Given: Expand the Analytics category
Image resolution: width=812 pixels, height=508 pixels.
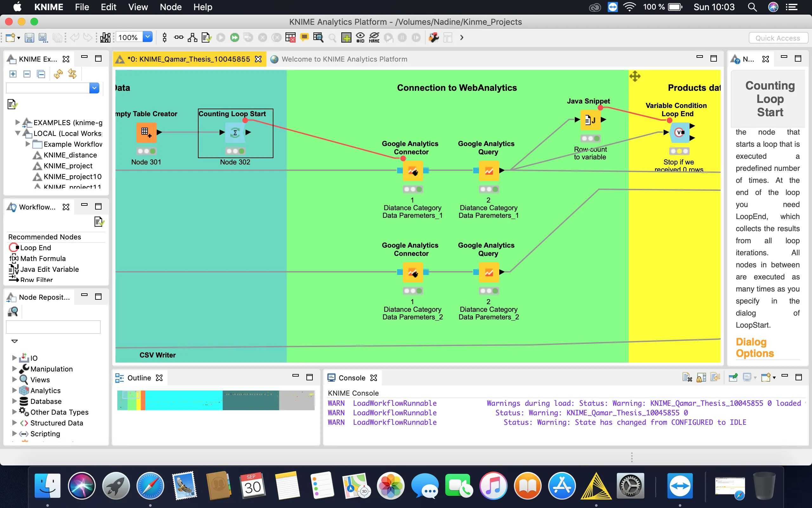Looking at the screenshot, I should [x=14, y=390].
